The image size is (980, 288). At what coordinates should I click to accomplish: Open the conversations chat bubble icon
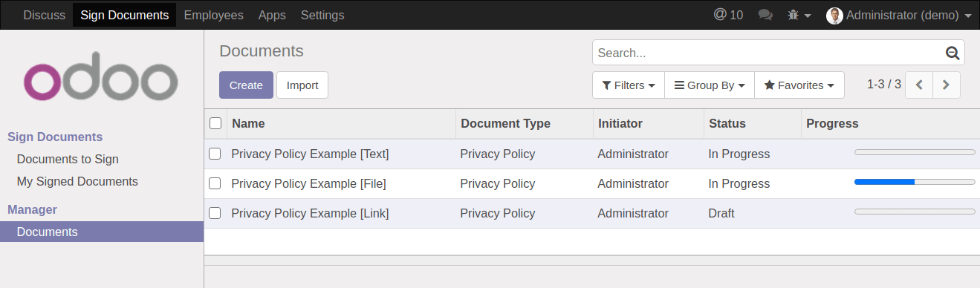(x=765, y=15)
